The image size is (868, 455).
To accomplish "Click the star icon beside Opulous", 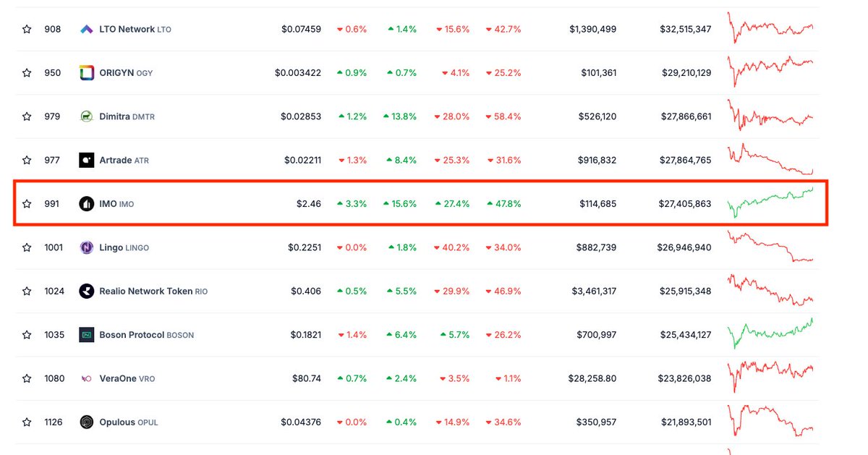I will tap(27, 422).
